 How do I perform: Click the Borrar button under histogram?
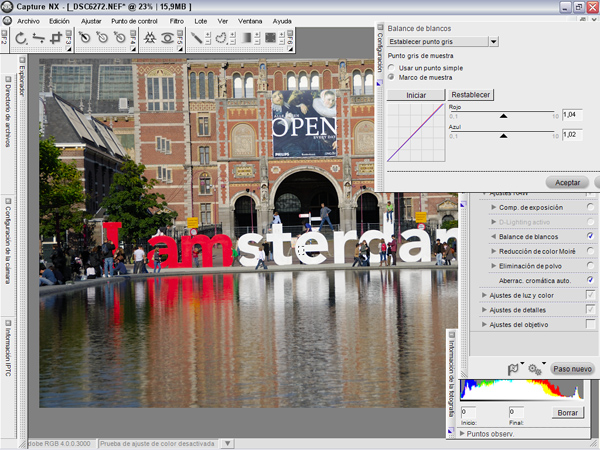point(568,412)
